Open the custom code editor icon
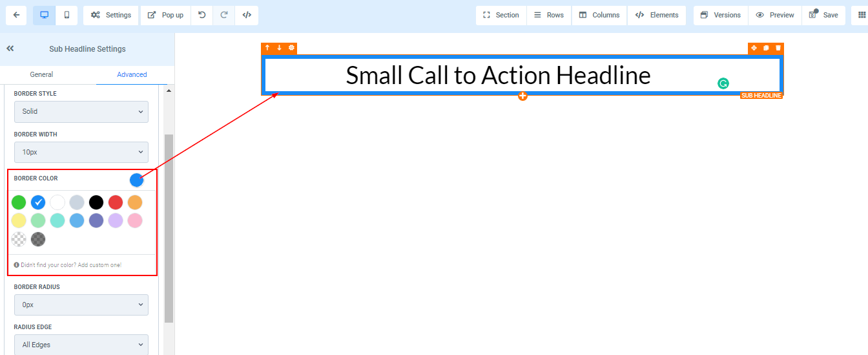The height and width of the screenshot is (355, 868). [247, 15]
